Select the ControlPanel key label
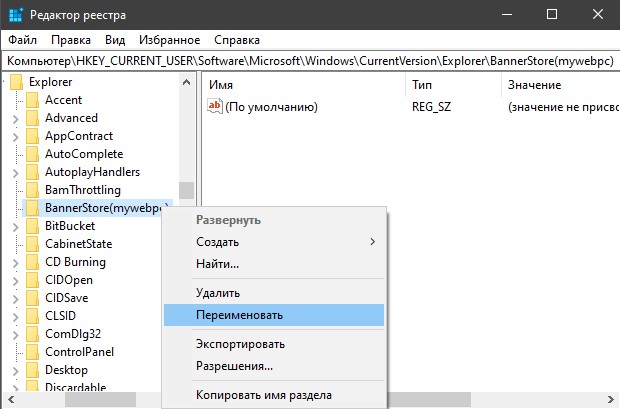The image size is (620, 409). 79,352
